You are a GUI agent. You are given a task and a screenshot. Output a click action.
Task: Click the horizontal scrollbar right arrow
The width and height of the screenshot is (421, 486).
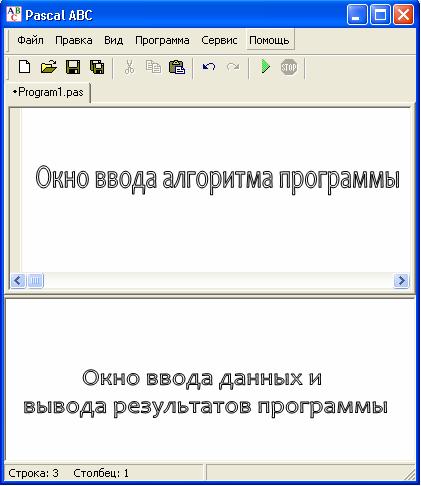(x=401, y=280)
